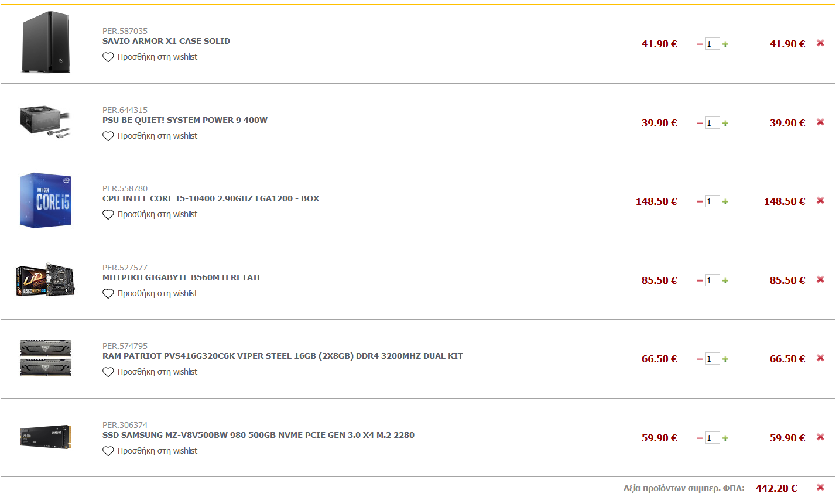Decrease Gigabyte B560M H quantity
The width and height of the screenshot is (839, 504).
pos(699,281)
